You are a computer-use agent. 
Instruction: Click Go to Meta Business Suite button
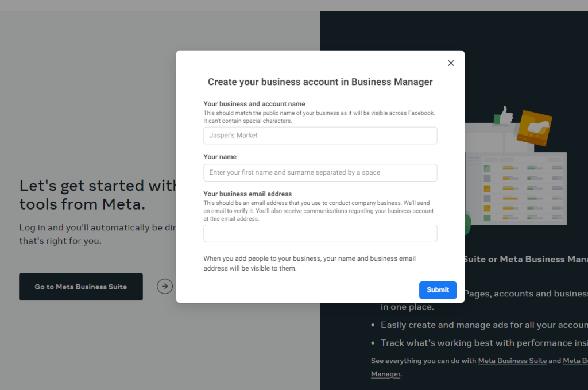click(81, 287)
